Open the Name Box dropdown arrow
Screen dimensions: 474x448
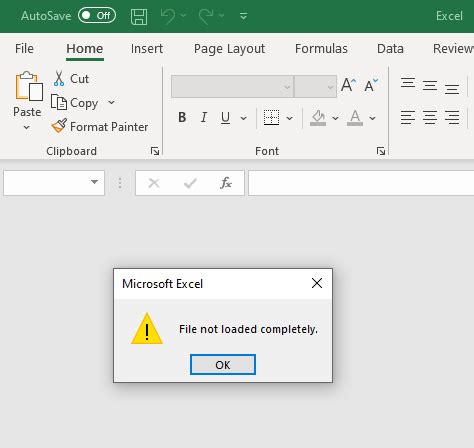point(95,182)
